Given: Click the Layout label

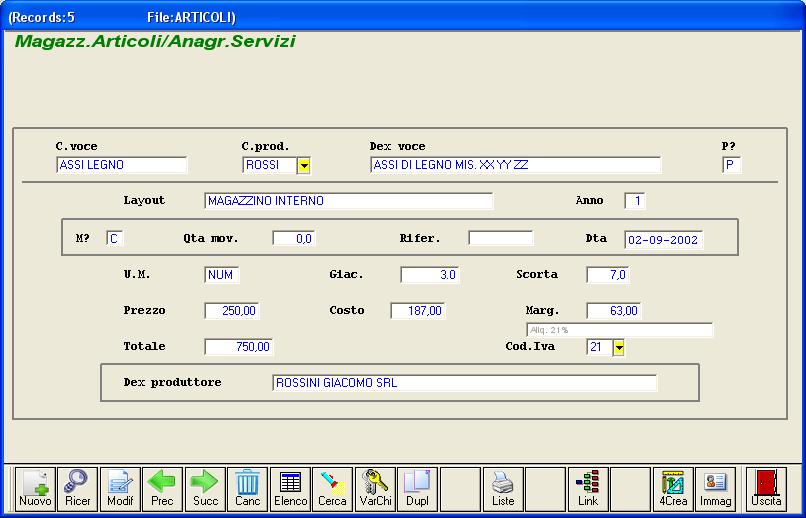Looking at the screenshot, I should tap(144, 201).
